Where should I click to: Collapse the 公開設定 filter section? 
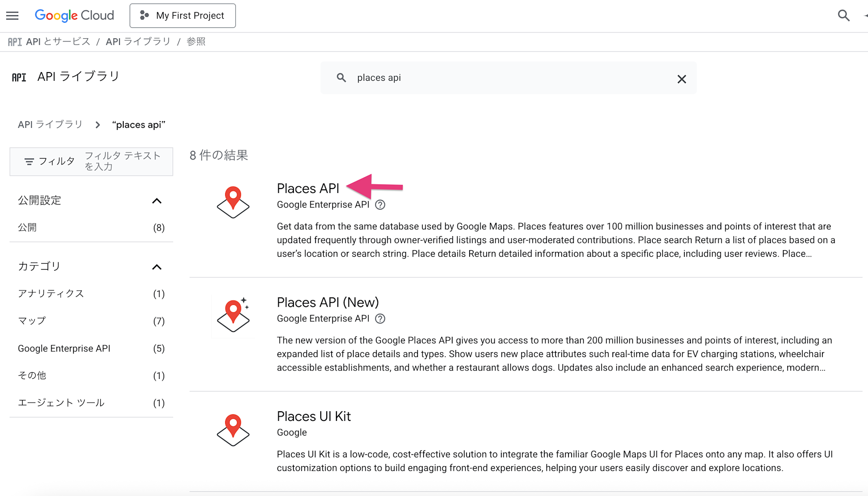(x=157, y=201)
